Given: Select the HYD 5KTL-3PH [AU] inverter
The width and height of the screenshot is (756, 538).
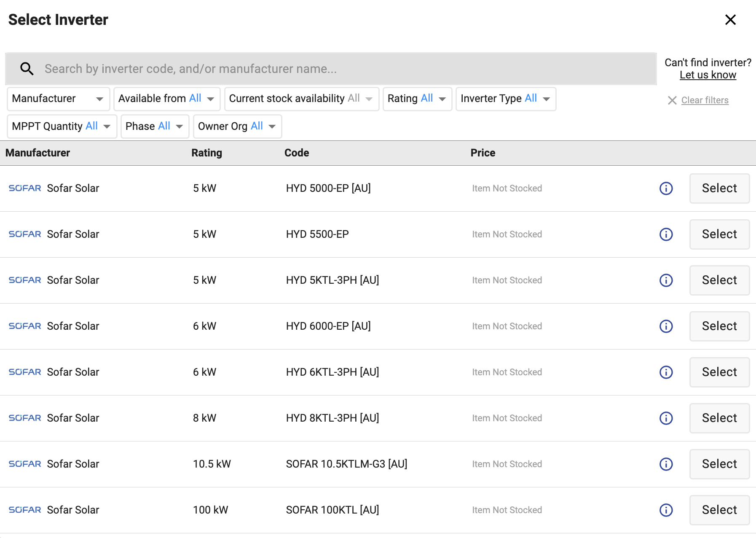Looking at the screenshot, I should 719,280.
